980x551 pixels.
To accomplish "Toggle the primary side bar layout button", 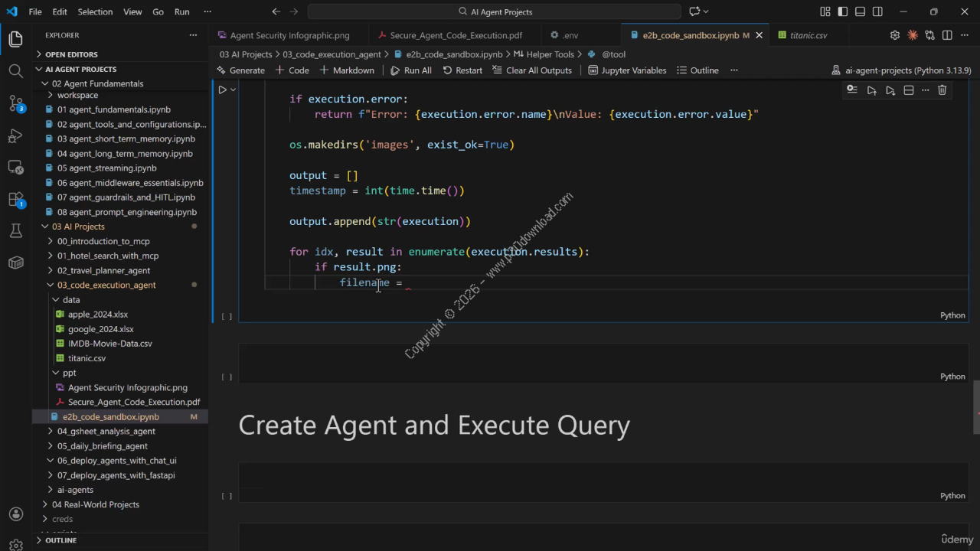I will (842, 11).
